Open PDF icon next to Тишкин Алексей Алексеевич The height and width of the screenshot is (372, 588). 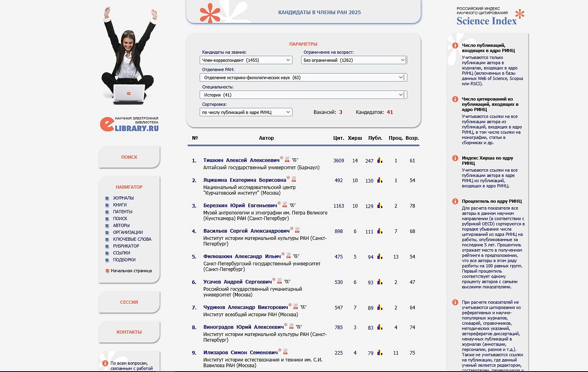pyautogui.click(x=287, y=160)
